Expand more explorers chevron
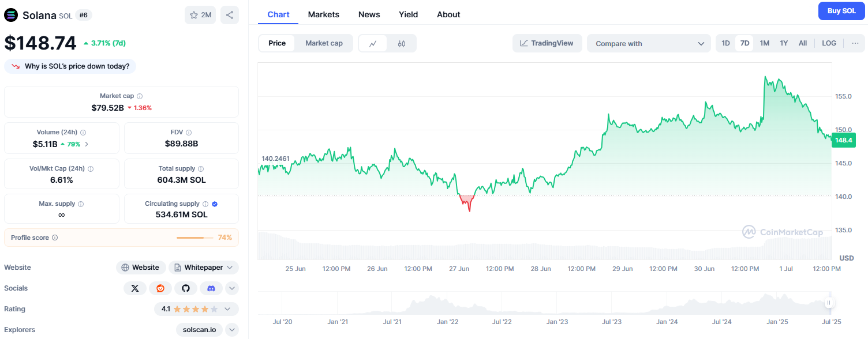868x339 pixels. pyautogui.click(x=232, y=330)
